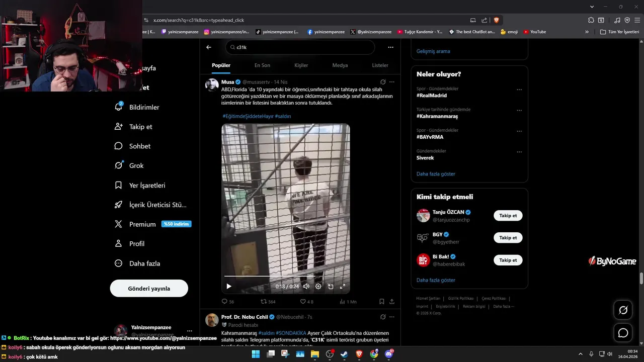Open account menu dots beside Yalnizsempanzee
This screenshot has height=362, width=644.
[x=190, y=331]
